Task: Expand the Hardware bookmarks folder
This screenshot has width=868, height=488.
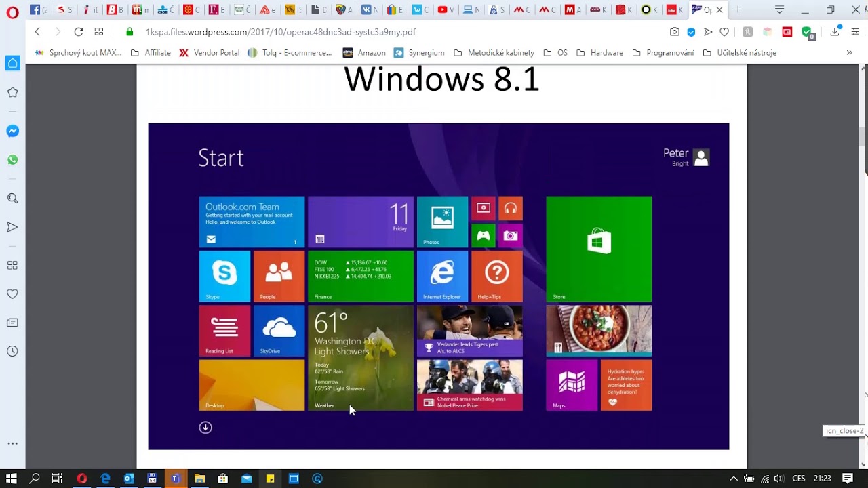Action: click(600, 52)
